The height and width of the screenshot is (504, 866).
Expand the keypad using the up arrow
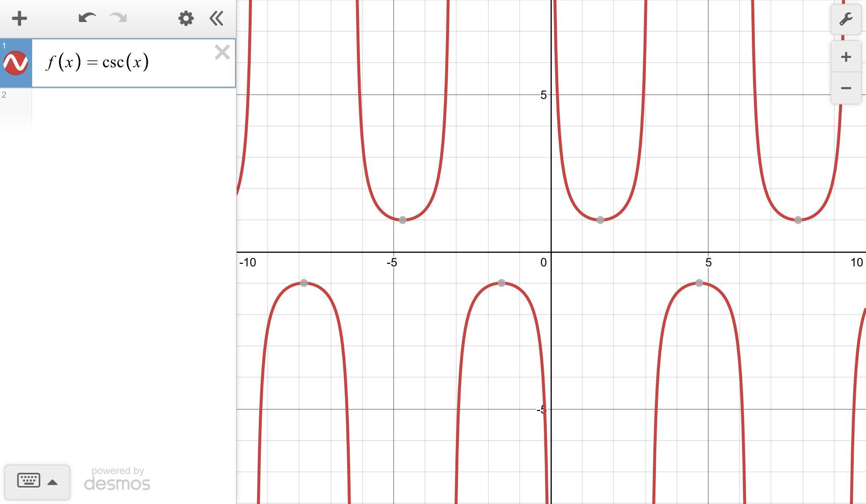(x=52, y=482)
